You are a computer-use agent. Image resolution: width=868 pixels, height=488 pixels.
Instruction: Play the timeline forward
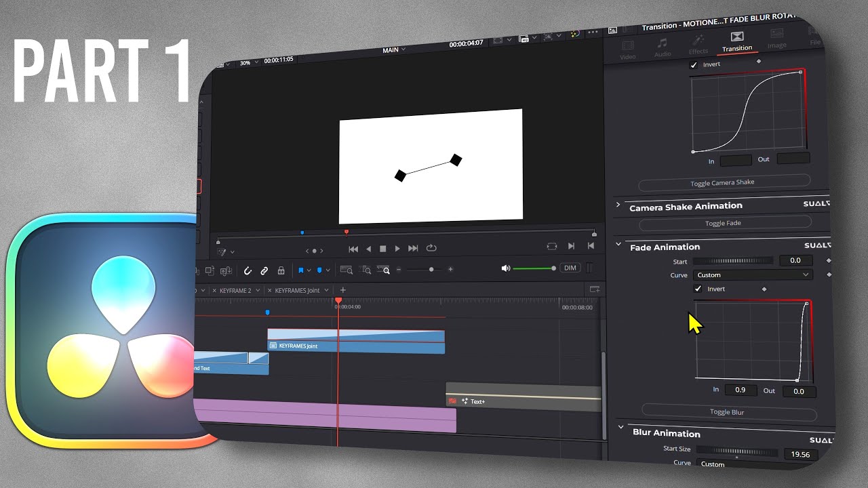397,249
